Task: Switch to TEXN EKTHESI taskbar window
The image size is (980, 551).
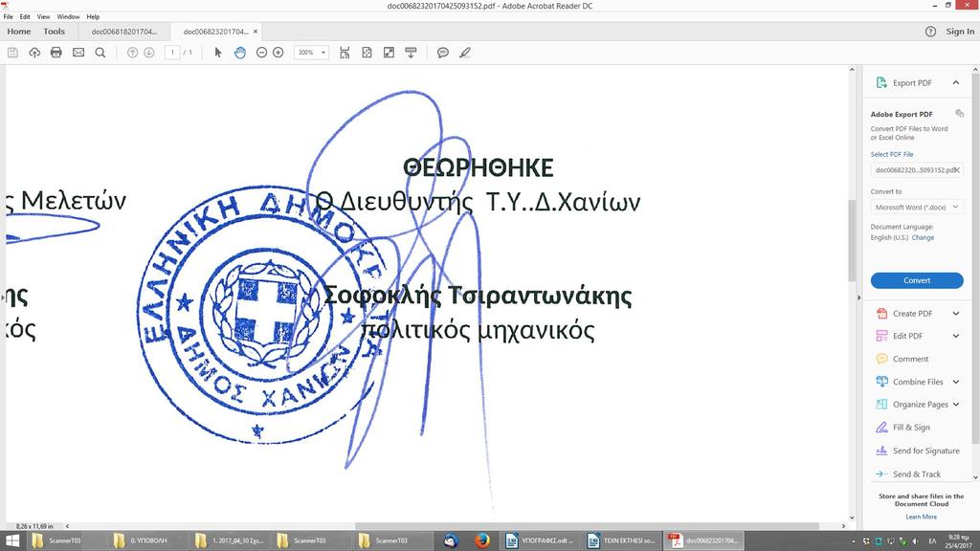Action: tap(622, 541)
